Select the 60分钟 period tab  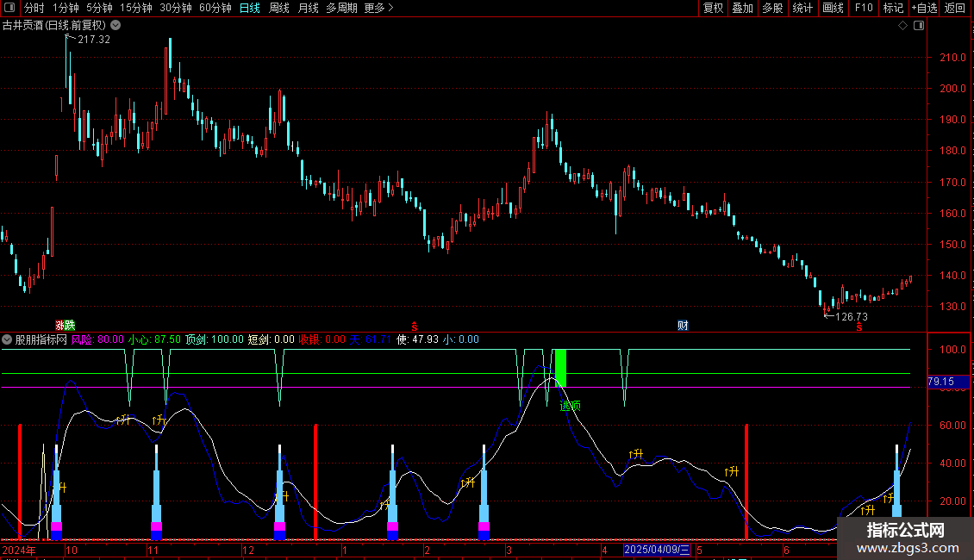[215, 9]
